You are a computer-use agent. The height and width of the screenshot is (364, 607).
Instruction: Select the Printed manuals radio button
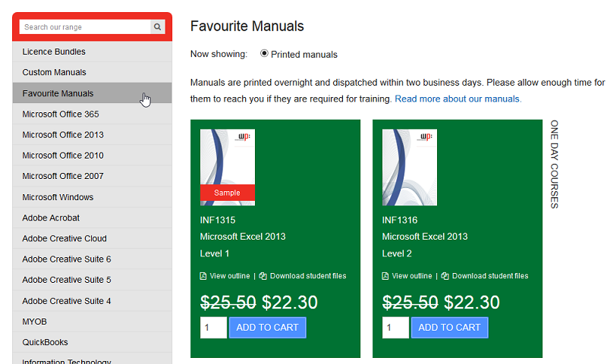(264, 53)
